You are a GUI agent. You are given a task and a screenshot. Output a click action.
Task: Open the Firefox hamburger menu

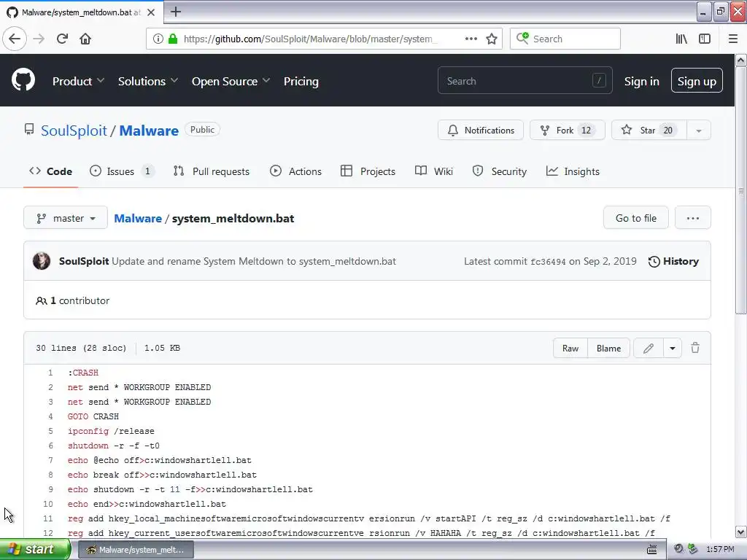pyautogui.click(x=733, y=39)
